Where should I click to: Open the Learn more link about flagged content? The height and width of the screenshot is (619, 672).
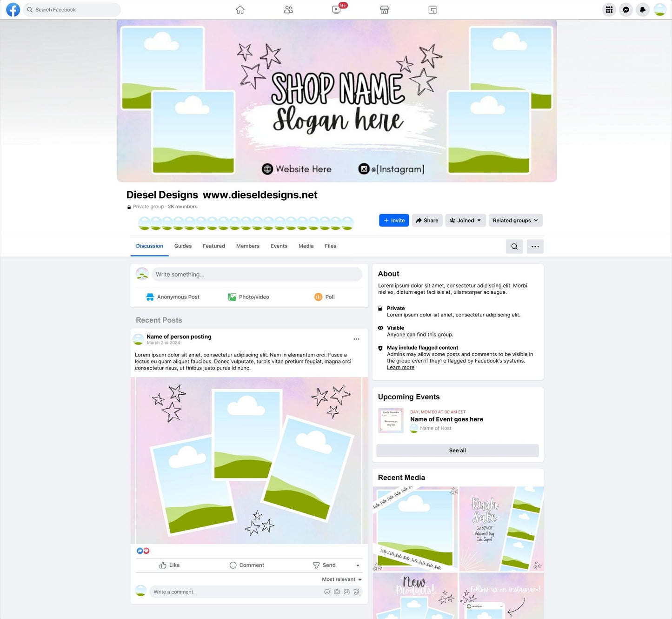tap(400, 367)
